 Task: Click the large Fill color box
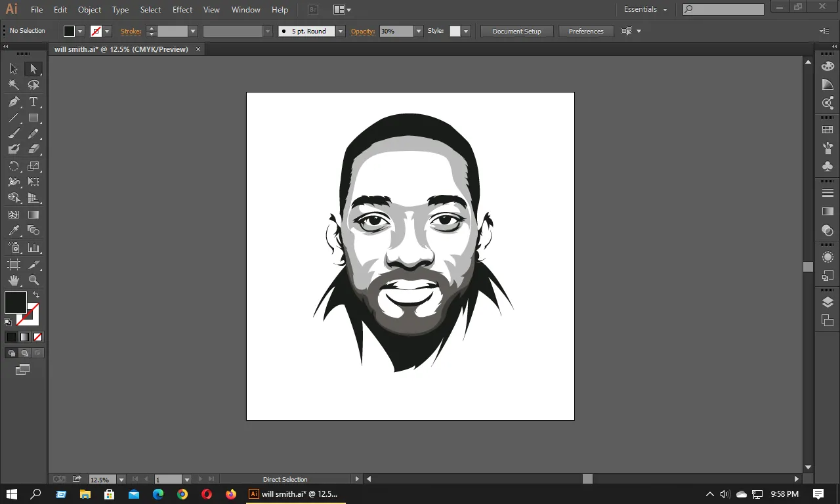point(16,303)
